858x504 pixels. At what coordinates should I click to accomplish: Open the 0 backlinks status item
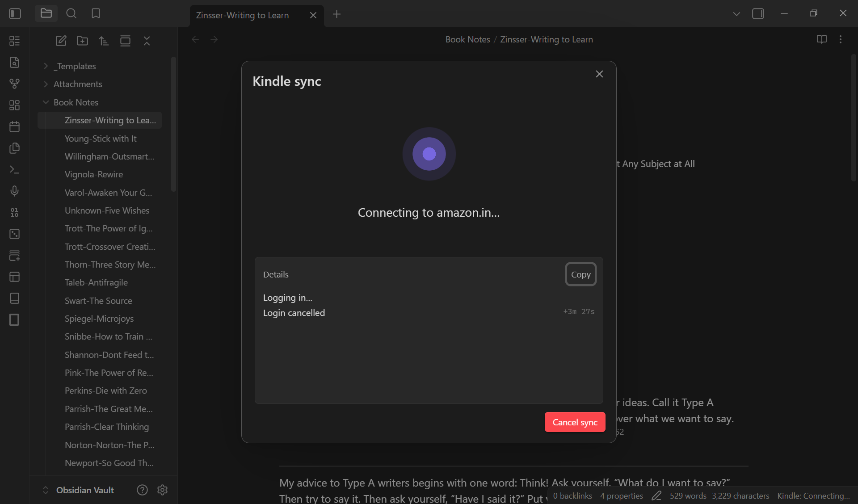tap(572, 496)
